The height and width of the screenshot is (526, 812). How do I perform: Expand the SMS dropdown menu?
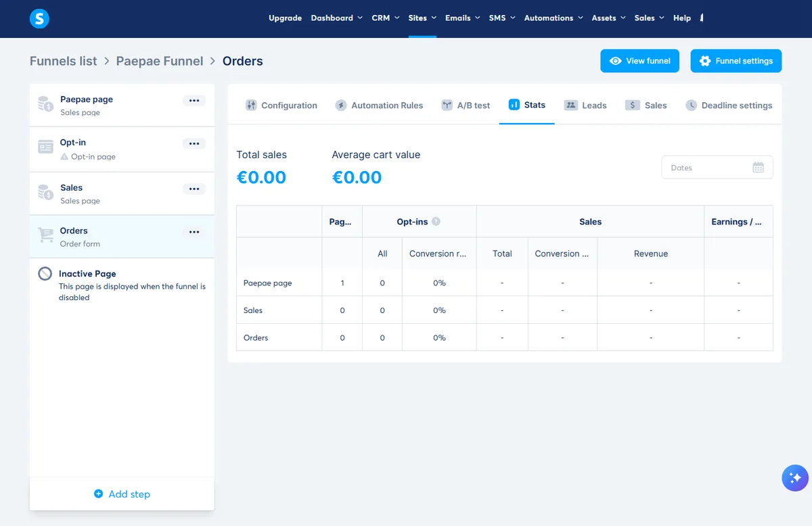(502, 18)
